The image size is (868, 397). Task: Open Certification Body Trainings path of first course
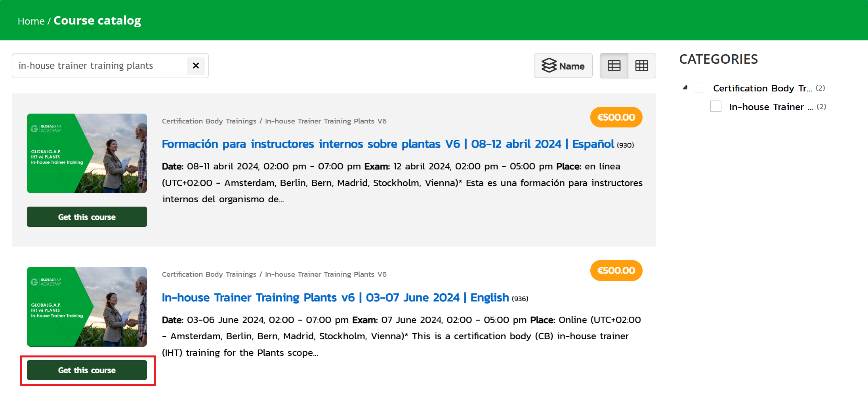point(209,121)
